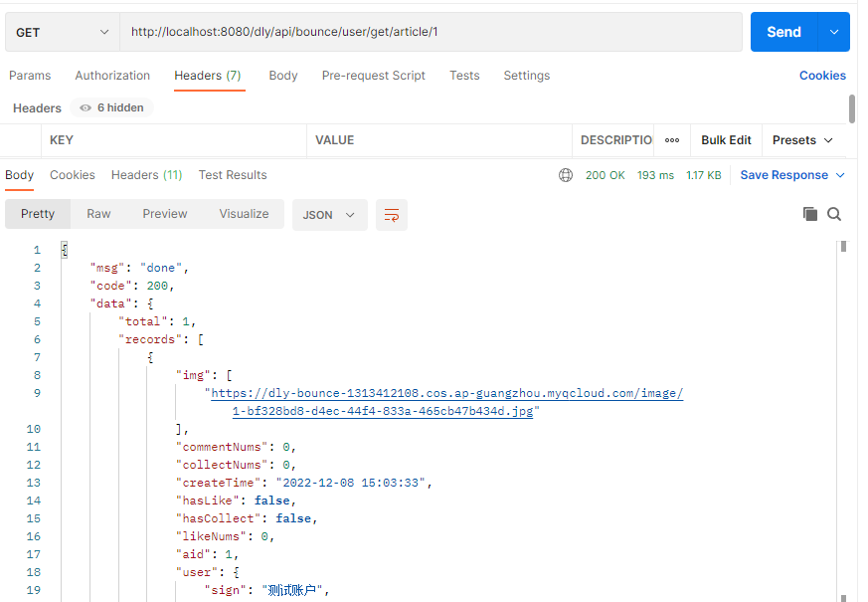Screen dimensions: 868x602
Task: Switch to the Params tab
Action: 30,76
